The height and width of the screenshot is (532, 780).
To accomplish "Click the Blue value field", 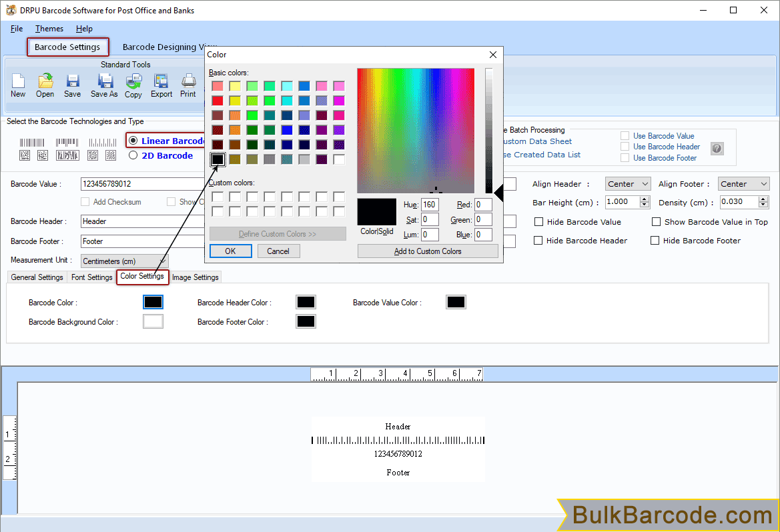I will pos(483,235).
